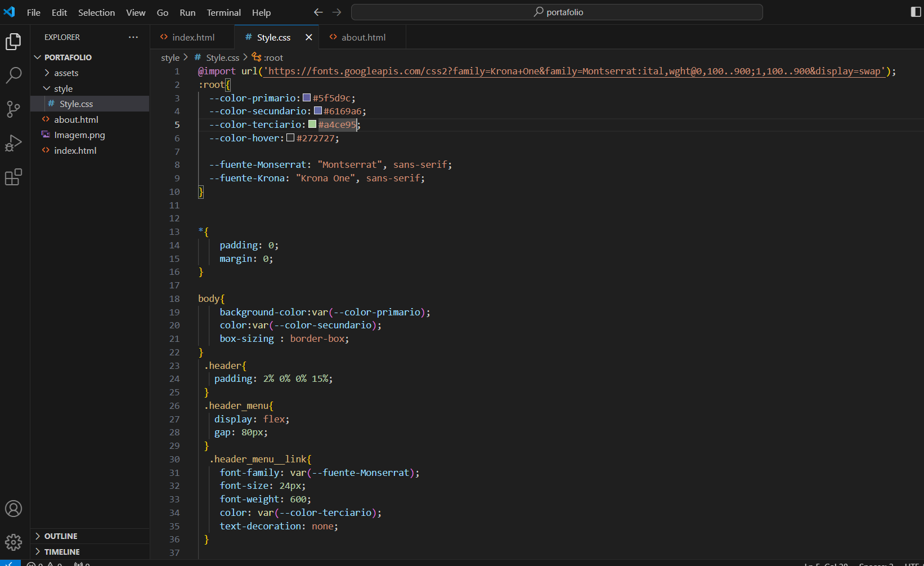
Task: Click the HTML icon on about.html tab
Action: 333,37
